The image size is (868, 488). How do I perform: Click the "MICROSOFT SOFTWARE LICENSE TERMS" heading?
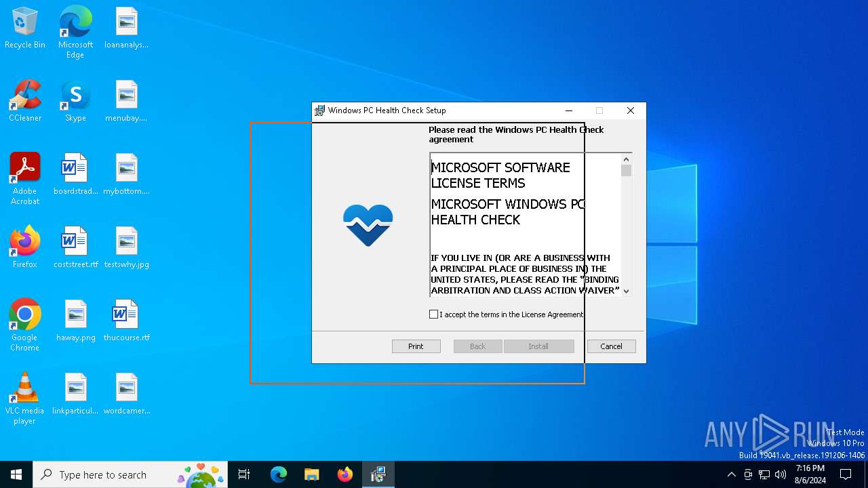(500, 176)
